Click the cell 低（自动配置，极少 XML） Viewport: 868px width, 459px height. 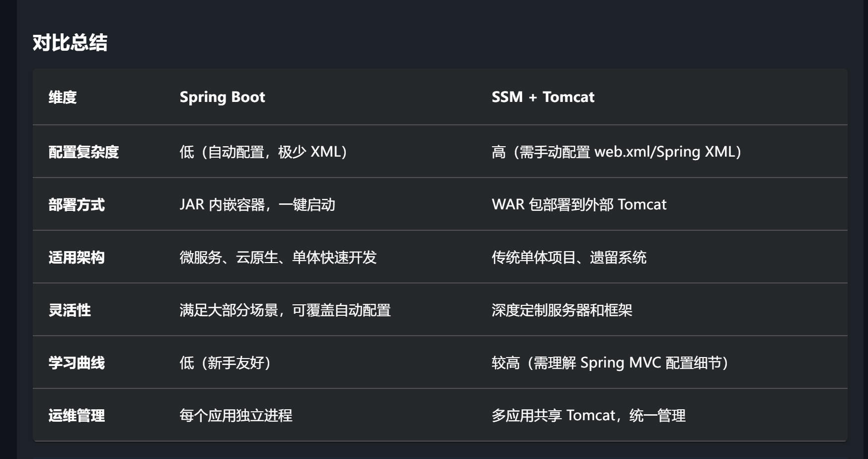[263, 152]
